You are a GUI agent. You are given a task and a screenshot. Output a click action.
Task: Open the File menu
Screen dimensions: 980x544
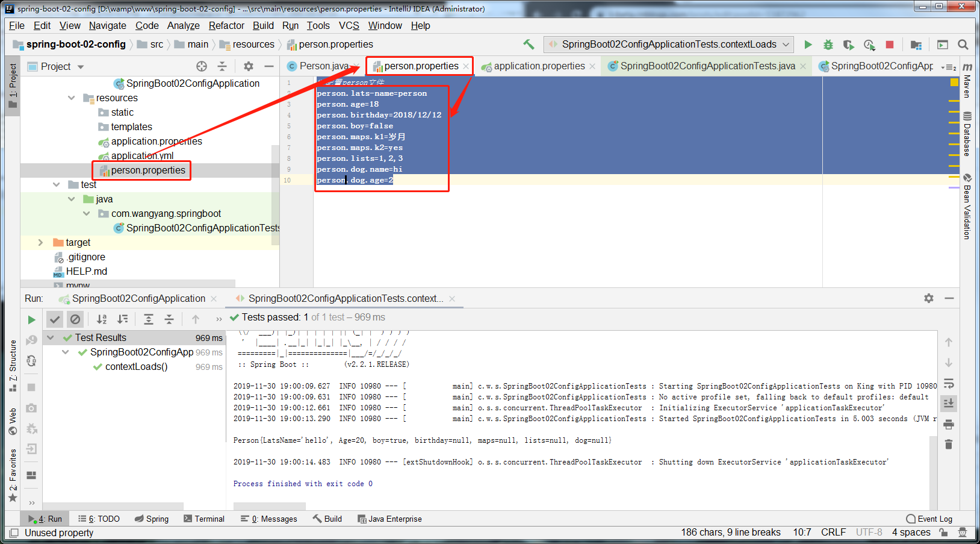click(x=17, y=25)
